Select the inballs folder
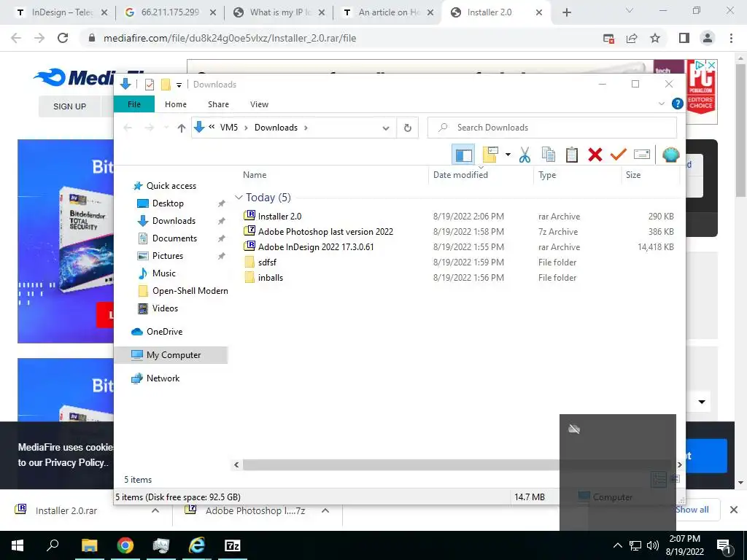The image size is (747, 560). click(x=270, y=278)
